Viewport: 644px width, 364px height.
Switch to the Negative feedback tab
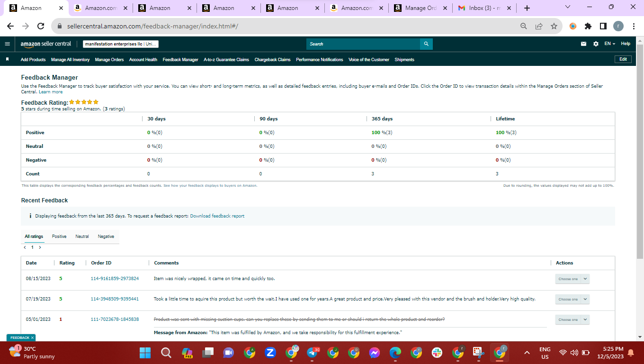click(106, 237)
